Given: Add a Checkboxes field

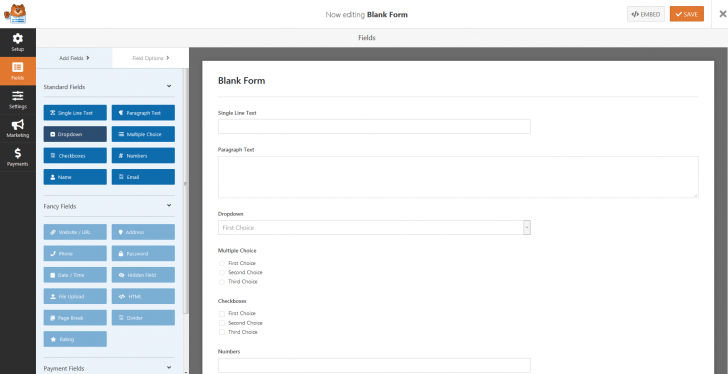Looking at the screenshot, I should click(75, 156).
